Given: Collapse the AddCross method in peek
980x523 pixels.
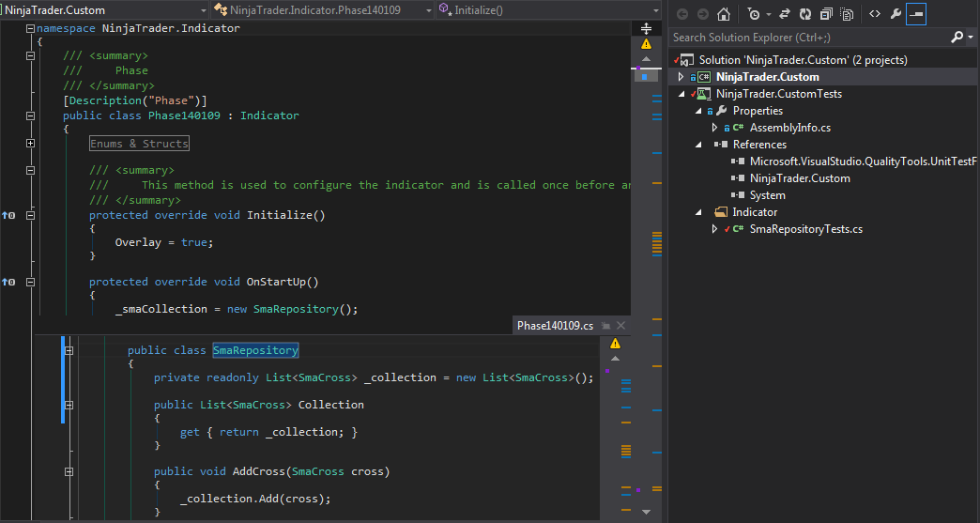Looking at the screenshot, I should click(x=69, y=471).
